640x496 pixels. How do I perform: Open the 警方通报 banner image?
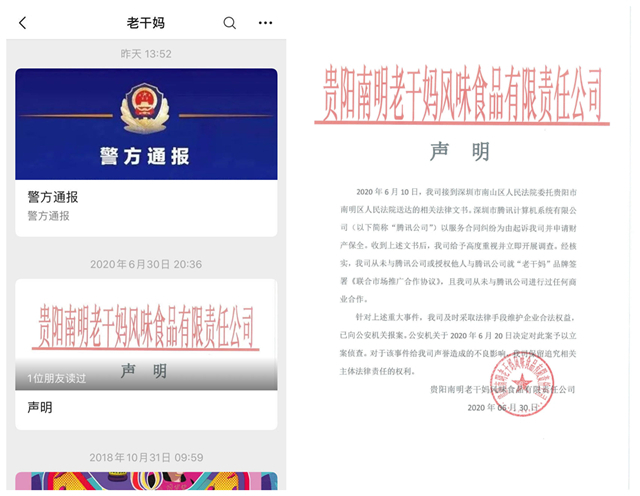[x=146, y=124]
